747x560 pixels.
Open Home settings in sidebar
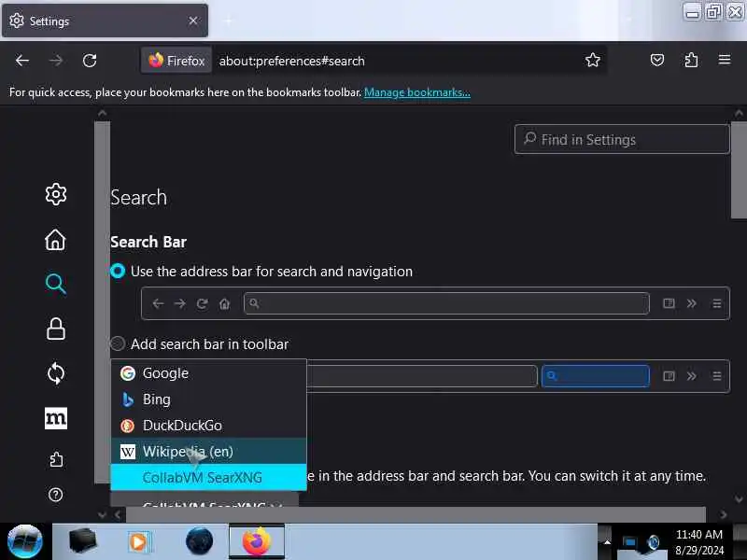click(56, 240)
